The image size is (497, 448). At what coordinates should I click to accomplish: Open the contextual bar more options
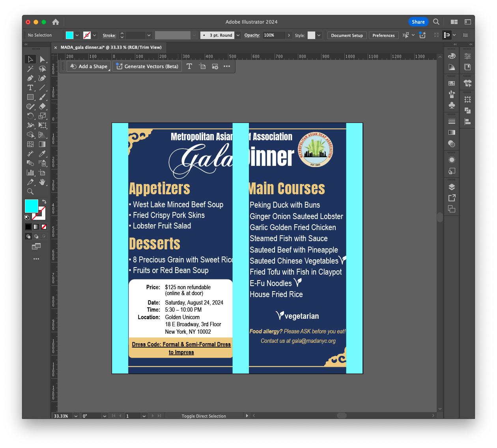(227, 66)
